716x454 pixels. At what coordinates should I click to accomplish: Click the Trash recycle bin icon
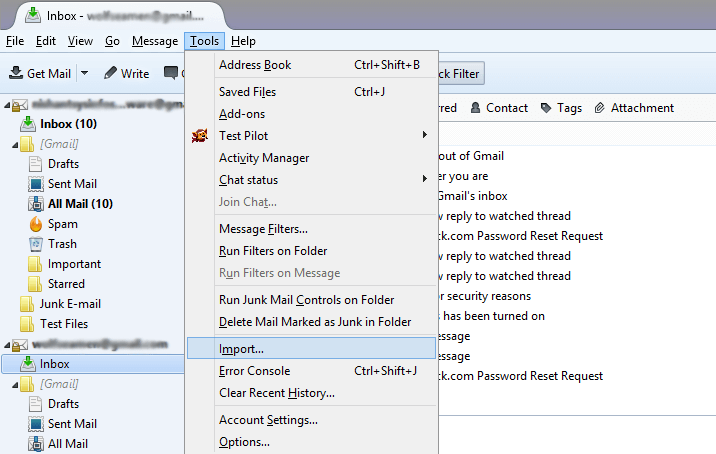pos(36,244)
